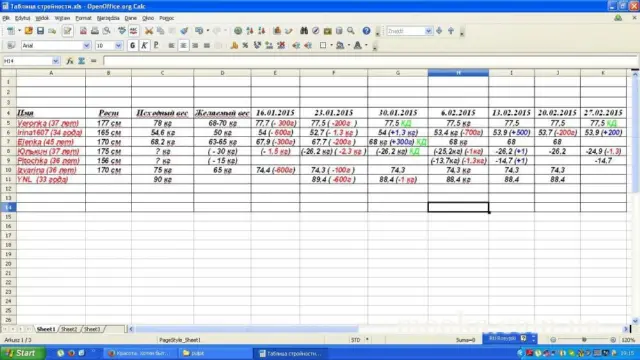Screen dimensions: 640x360
Task: Apply percent number format icon
Action: click(245, 46)
